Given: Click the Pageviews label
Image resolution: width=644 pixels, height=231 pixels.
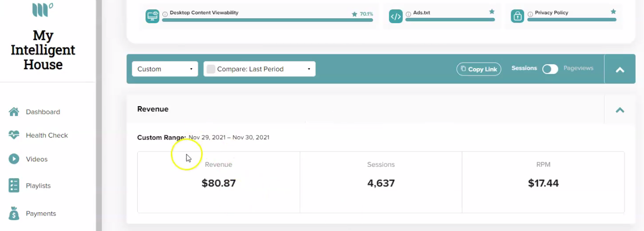Looking at the screenshot, I should [x=578, y=68].
